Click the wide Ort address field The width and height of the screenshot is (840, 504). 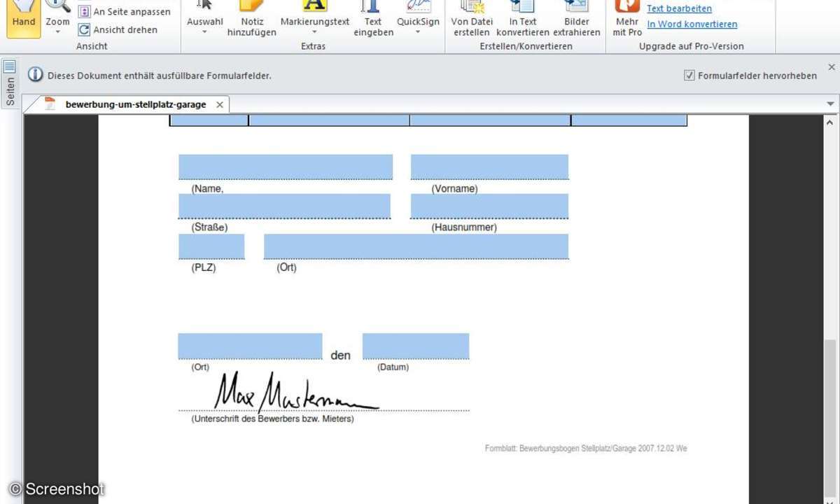click(x=416, y=246)
